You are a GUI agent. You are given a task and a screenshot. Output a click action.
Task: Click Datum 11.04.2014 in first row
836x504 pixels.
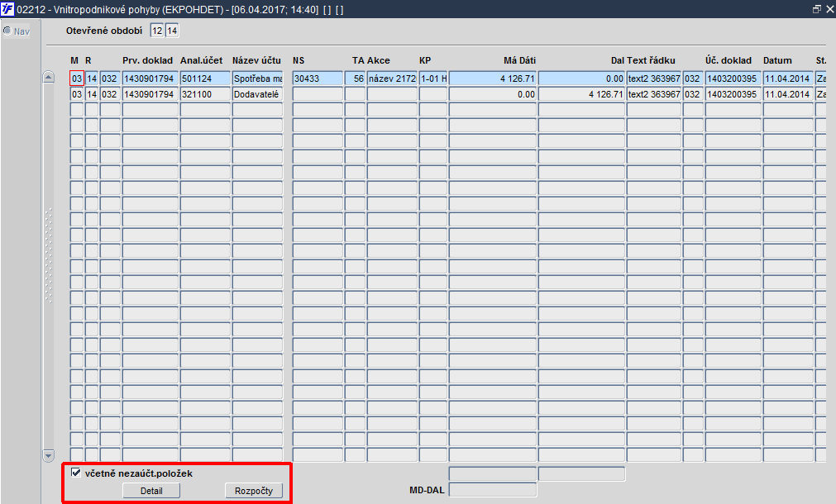[x=789, y=78]
